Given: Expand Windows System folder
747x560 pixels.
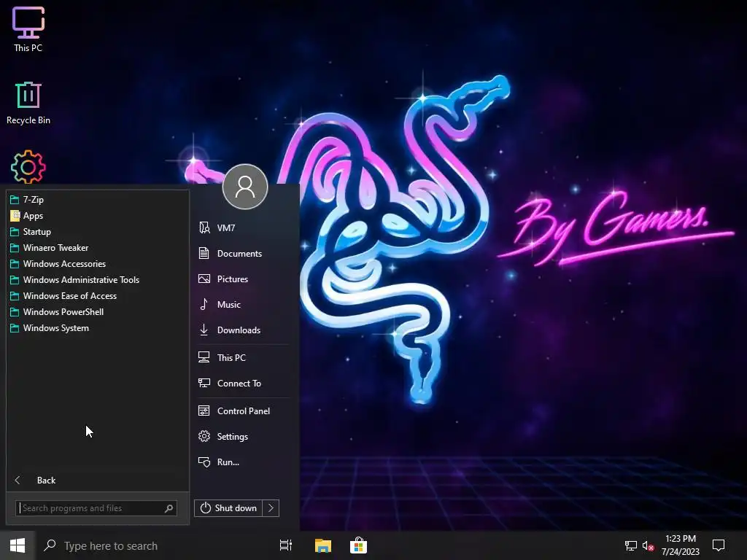Looking at the screenshot, I should click(98, 328).
